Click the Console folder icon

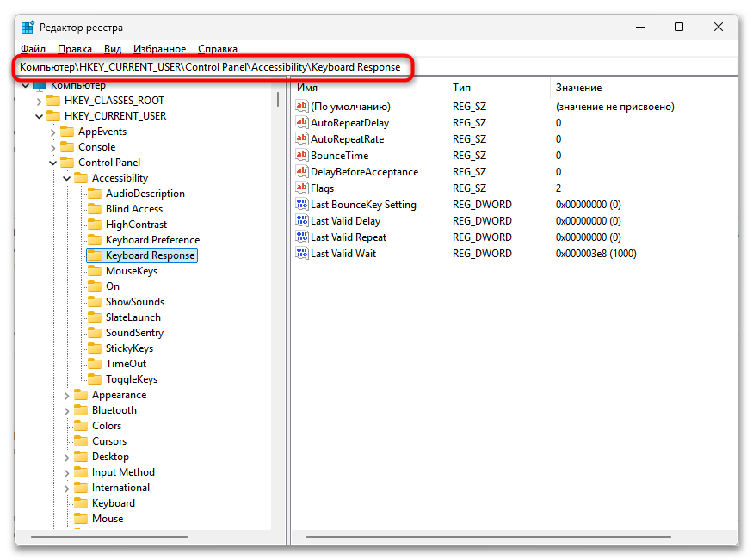pyautogui.click(x=67, y=147)
